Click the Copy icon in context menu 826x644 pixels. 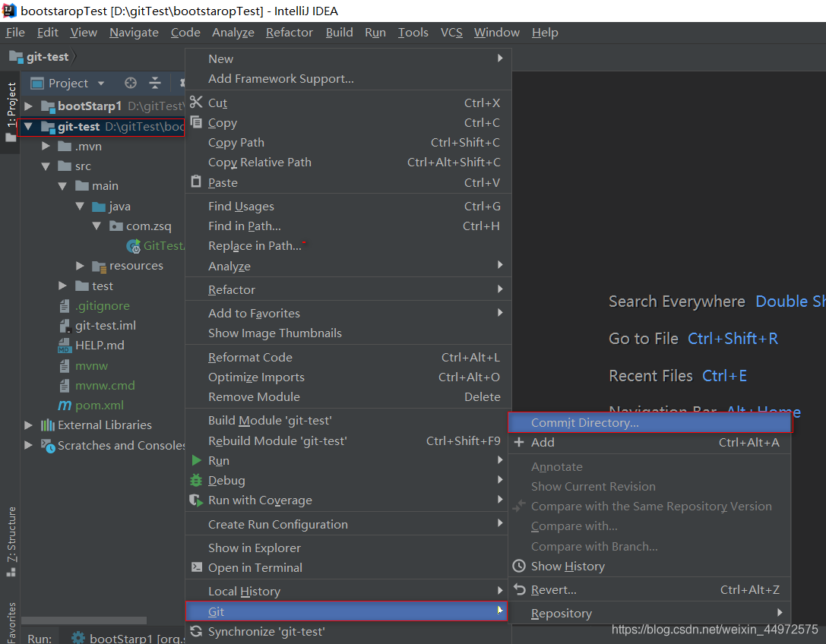click(196, 122)
